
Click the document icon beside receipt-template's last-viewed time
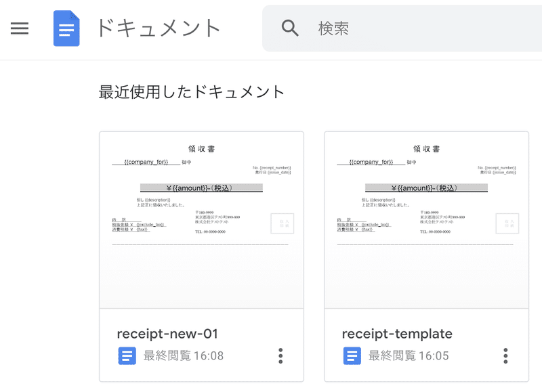[352, 355]
